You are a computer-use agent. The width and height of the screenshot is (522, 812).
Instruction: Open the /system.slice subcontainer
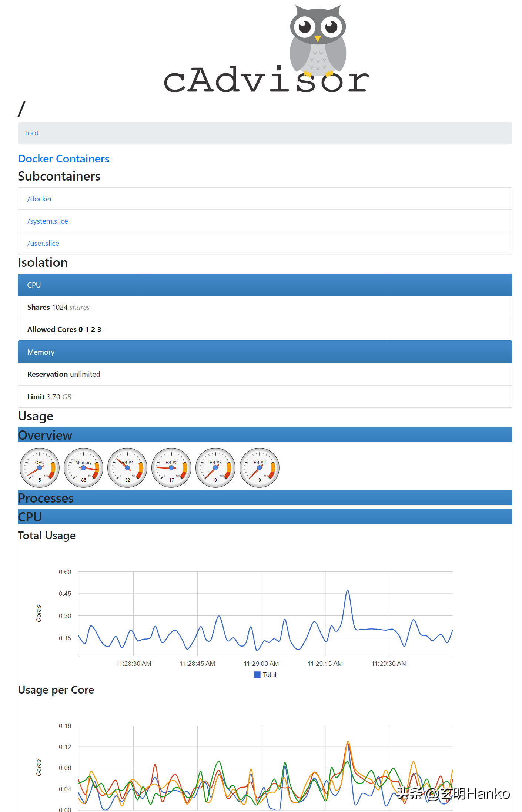(48, 221)
